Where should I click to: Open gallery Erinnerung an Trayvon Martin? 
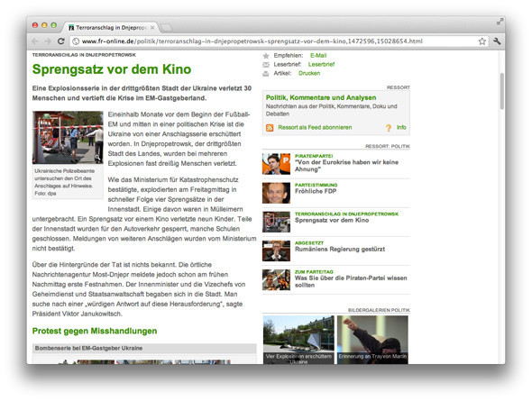pyautogui.click(x=372, y=340)
